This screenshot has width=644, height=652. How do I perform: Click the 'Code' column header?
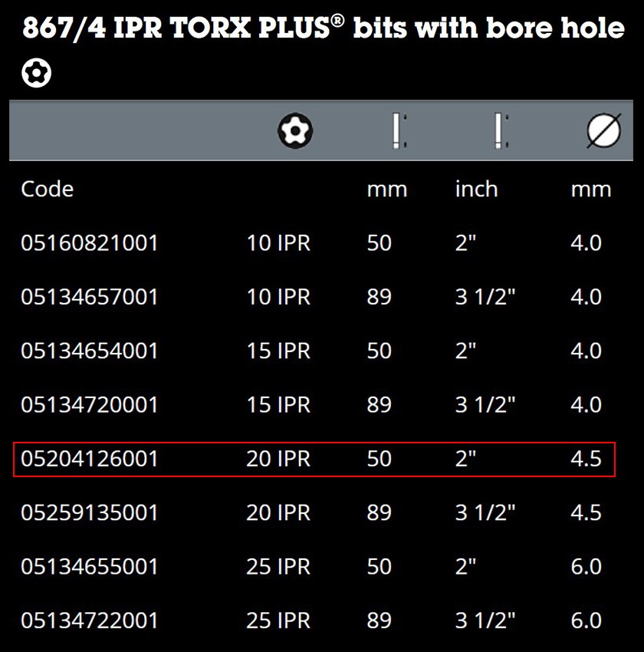coord(48,189)
